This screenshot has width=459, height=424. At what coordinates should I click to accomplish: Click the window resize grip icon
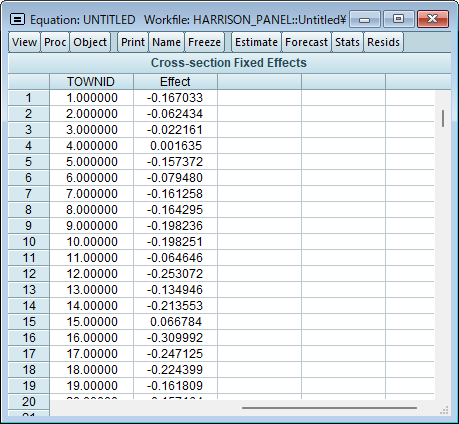[x=444, y=410]
